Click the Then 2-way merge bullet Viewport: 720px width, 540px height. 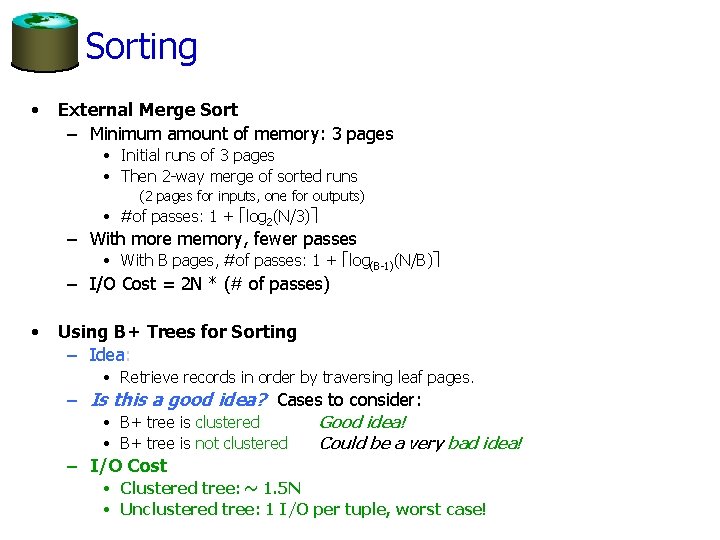[x=239, y=176]
